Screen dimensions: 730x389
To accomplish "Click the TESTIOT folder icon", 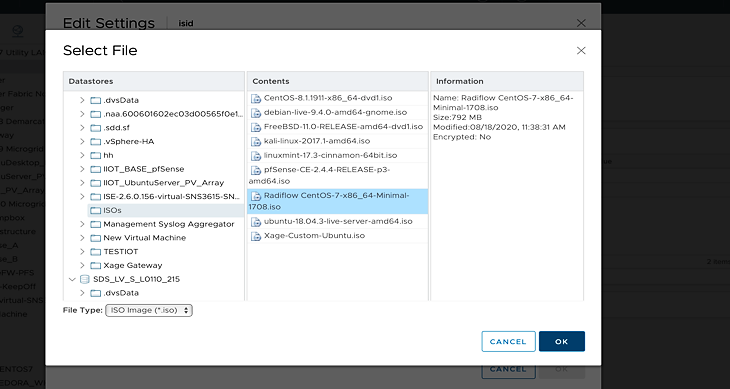I will 95,252.
